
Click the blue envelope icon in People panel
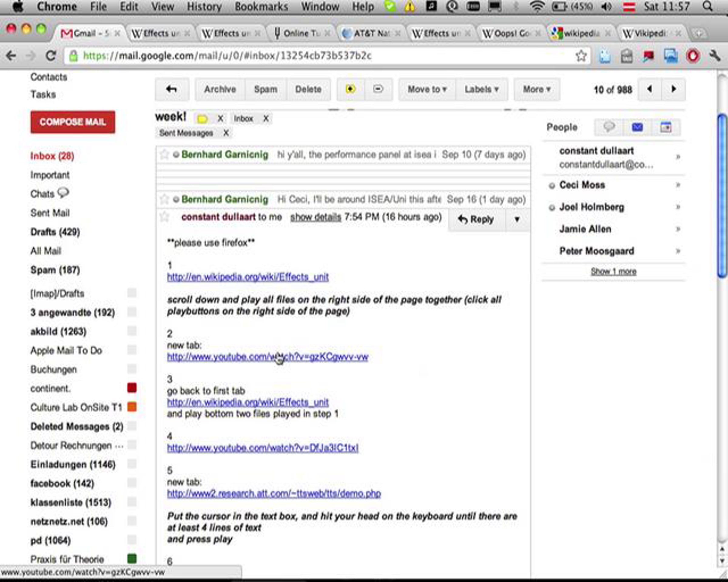pos(637,127)
